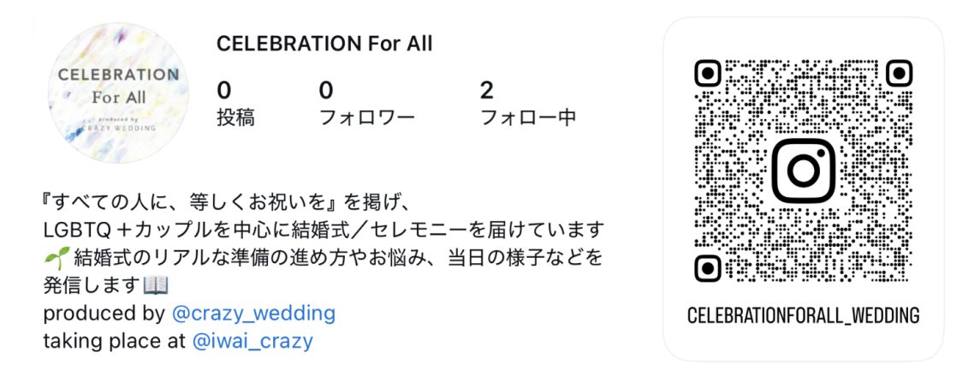Click the QR code's top-left corner marker

pyautogui.click(x=708, y=74)
